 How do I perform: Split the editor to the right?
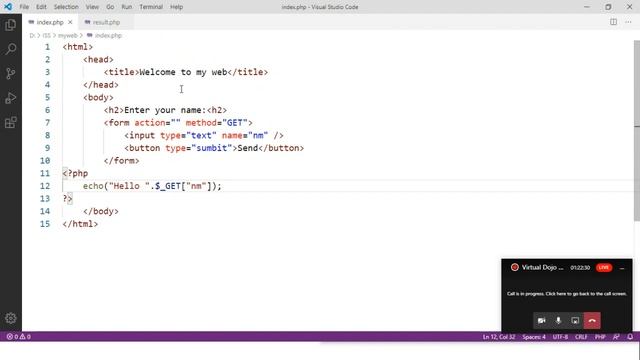pos(613,22)
